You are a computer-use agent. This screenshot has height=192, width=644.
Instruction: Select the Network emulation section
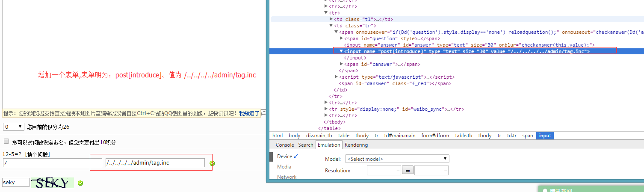tap(287, 177)
